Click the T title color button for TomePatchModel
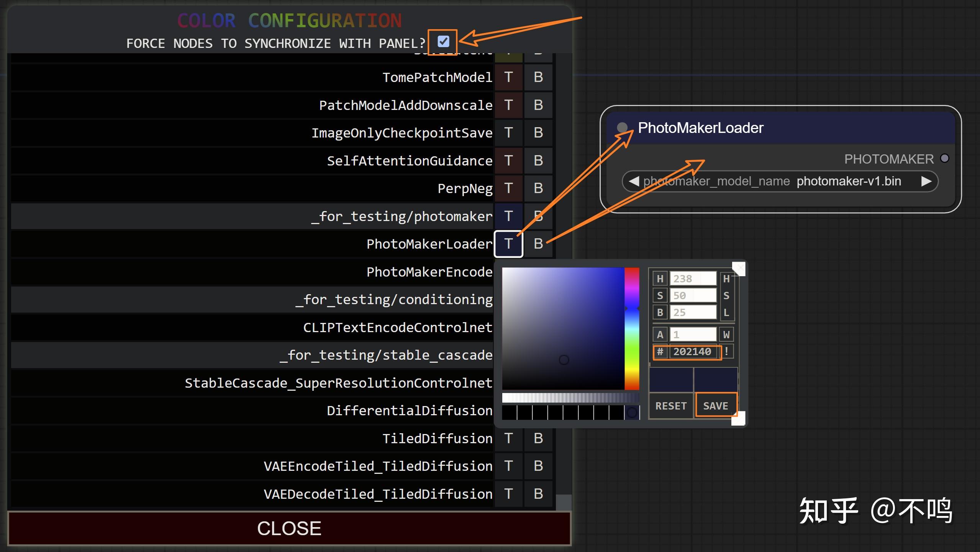The image size is (980, 552). (x=508, y=77)
